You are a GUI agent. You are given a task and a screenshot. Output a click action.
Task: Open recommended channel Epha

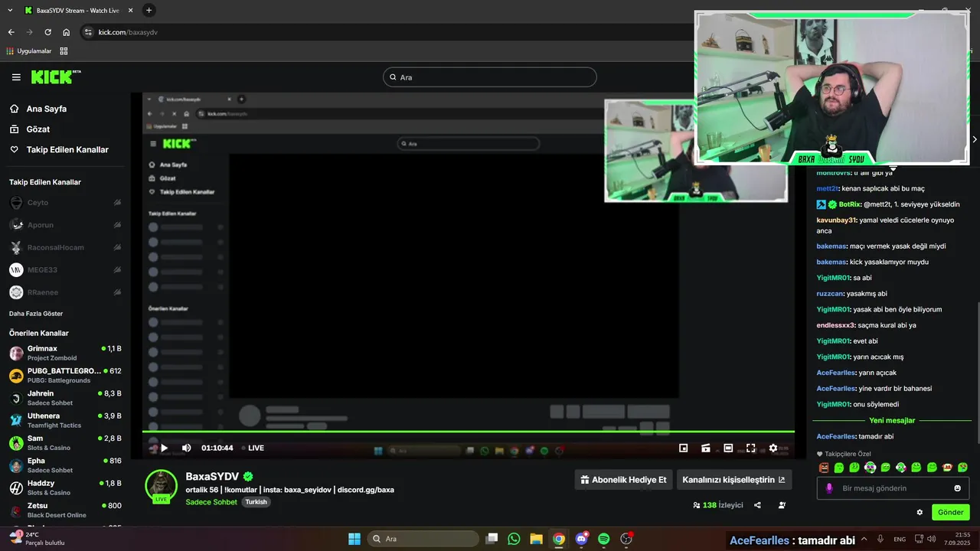coord(65,465)
